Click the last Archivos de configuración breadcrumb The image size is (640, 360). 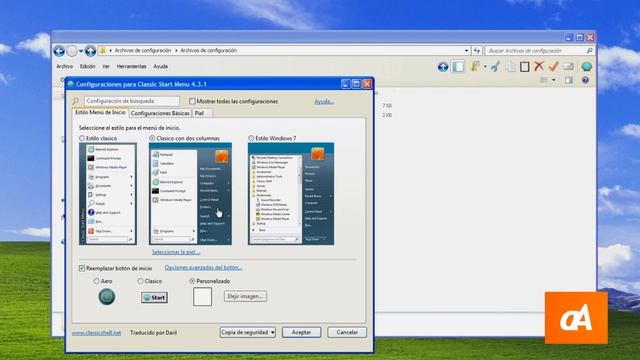tap(209, 51)
